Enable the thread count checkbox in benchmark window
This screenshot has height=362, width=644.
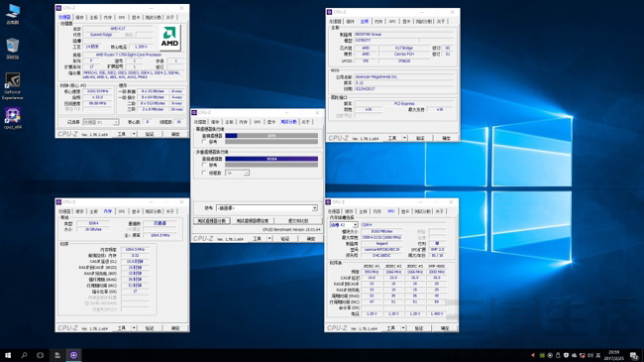coord(204,174)
